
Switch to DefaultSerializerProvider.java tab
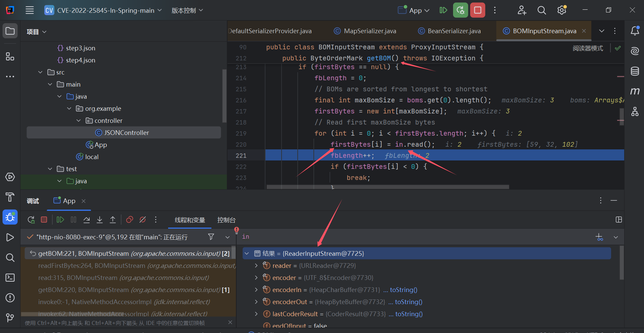(270, 31)
